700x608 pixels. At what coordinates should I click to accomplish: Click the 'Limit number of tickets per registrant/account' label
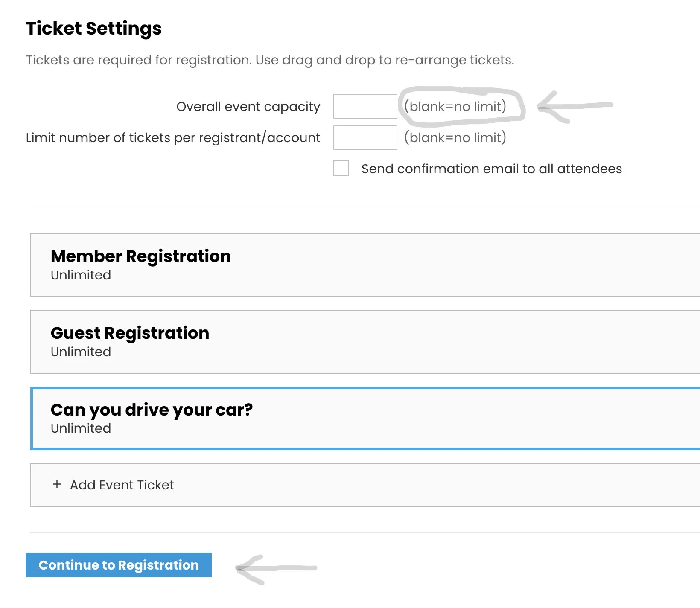click(x=173, y=138)
